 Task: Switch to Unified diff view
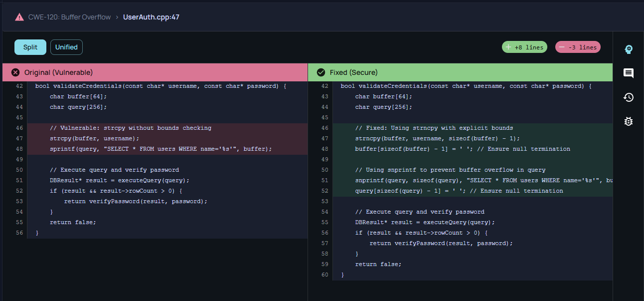[x=66, y=47]
